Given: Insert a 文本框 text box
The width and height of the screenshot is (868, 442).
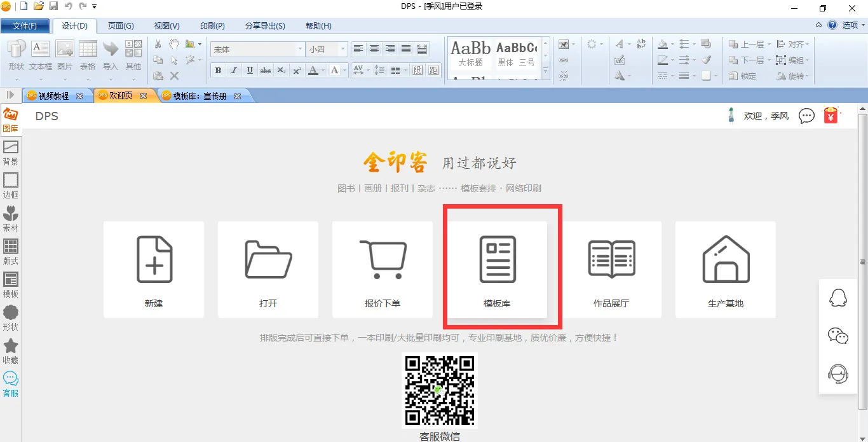Looking at the screenshot, I should [x=41, y=55].
